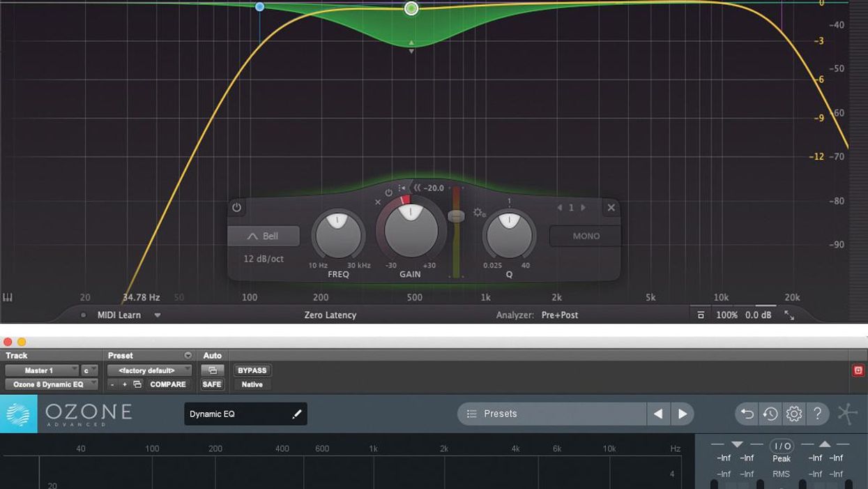The width and height of the screenshot is (868, 489).
Task: Toggle the EQ band power button
Action: tap(236, 207)
